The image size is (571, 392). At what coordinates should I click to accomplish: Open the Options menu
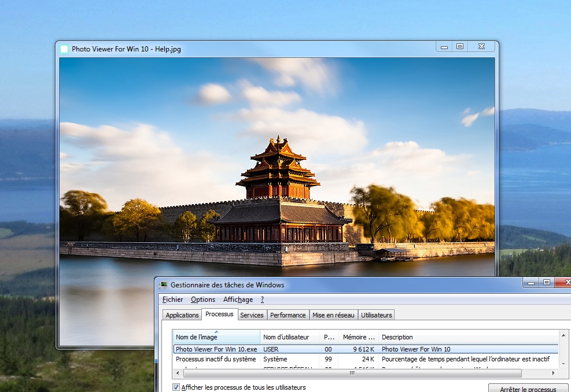click(x=203, y=299)
